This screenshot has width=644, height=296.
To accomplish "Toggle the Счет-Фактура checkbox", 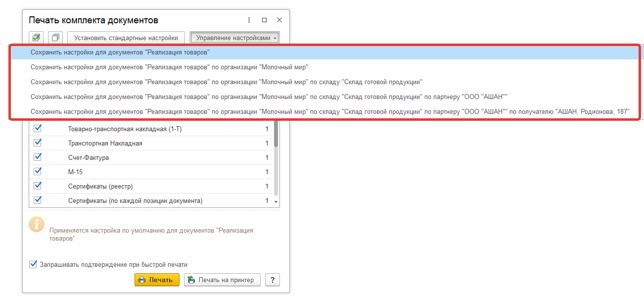I will point(38,157).
